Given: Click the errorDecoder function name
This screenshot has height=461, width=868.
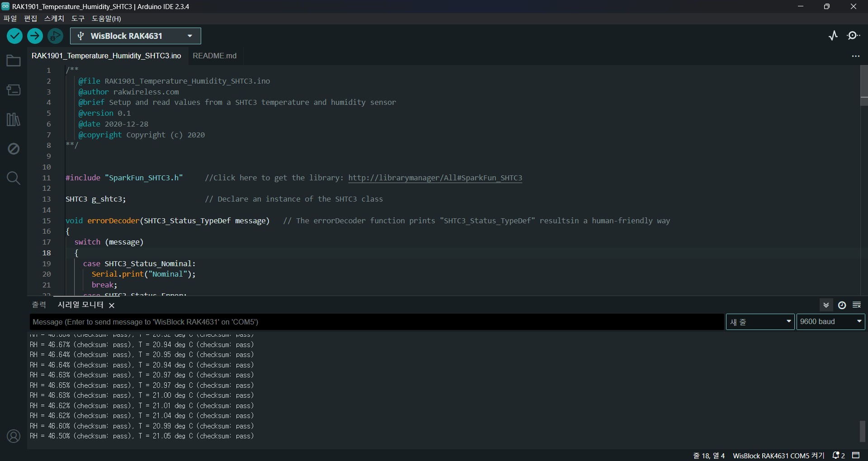Looking at the screenshot, I should pos(113,221).
